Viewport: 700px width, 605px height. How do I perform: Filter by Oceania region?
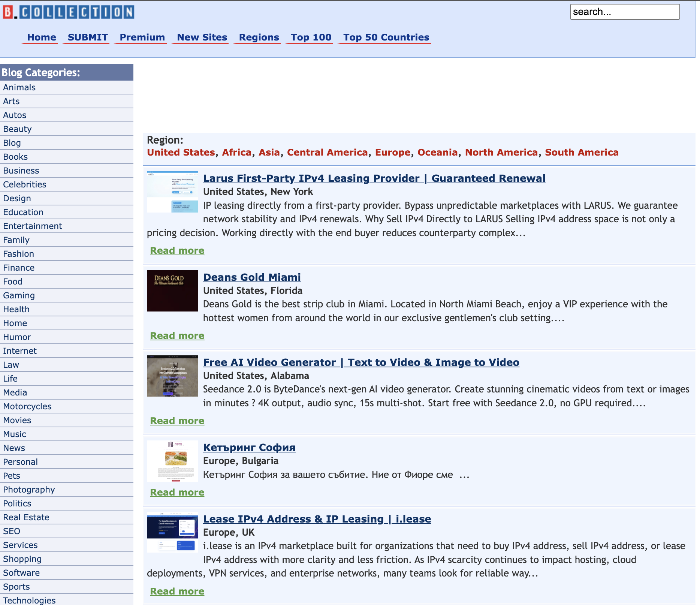[438, 153]
